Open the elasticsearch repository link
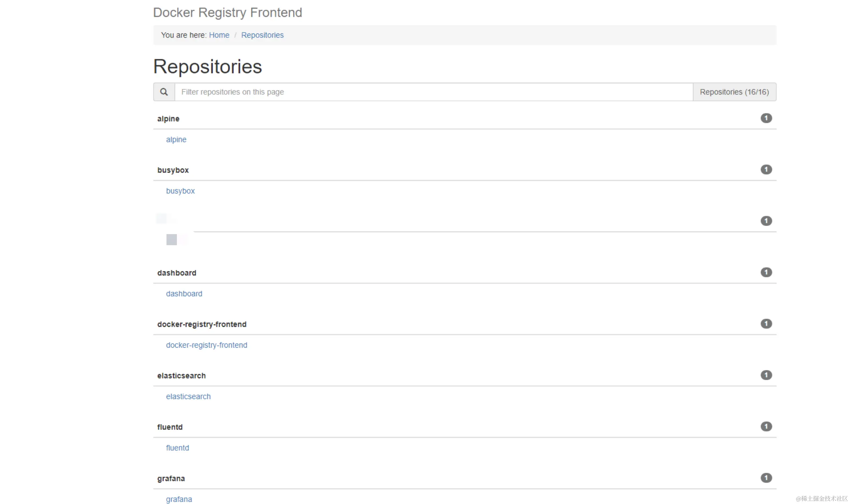This screenshot has width=850, height=504. (188, 397)
